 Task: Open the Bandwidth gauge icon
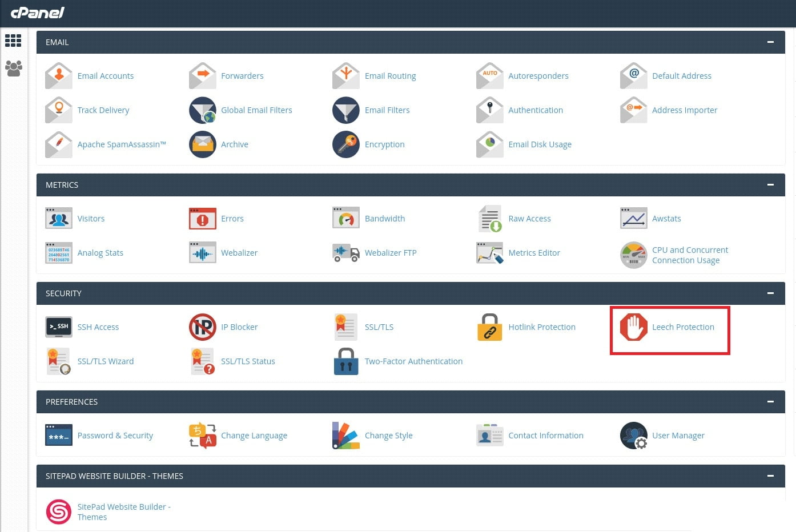(x=345, y=219)
